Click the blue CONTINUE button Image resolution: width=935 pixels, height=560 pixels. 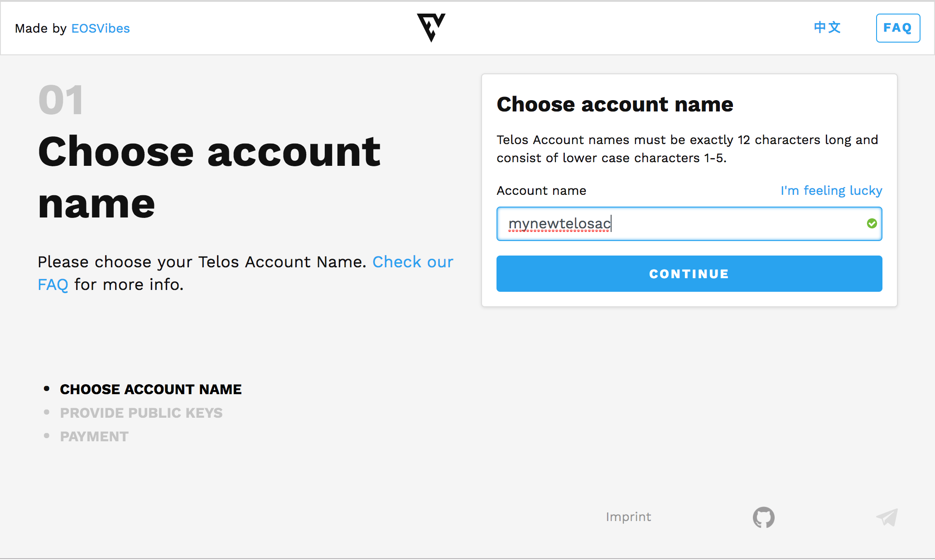pyautogui.click(x=689, y=274)
